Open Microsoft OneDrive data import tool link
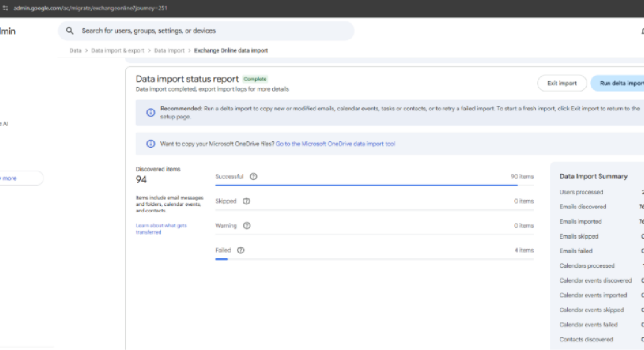Viewport: 644px width, 350px height. click(335, 144)
